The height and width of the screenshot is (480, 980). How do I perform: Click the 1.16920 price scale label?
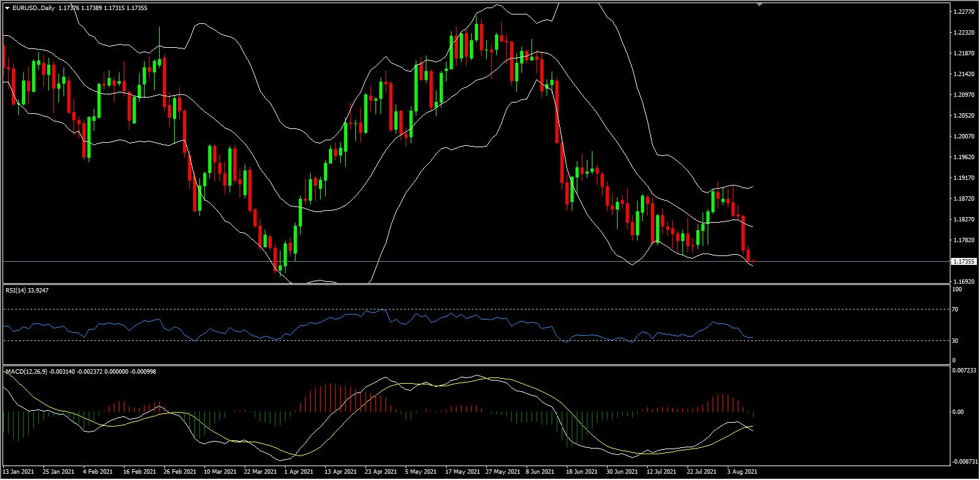pos(964,282)
